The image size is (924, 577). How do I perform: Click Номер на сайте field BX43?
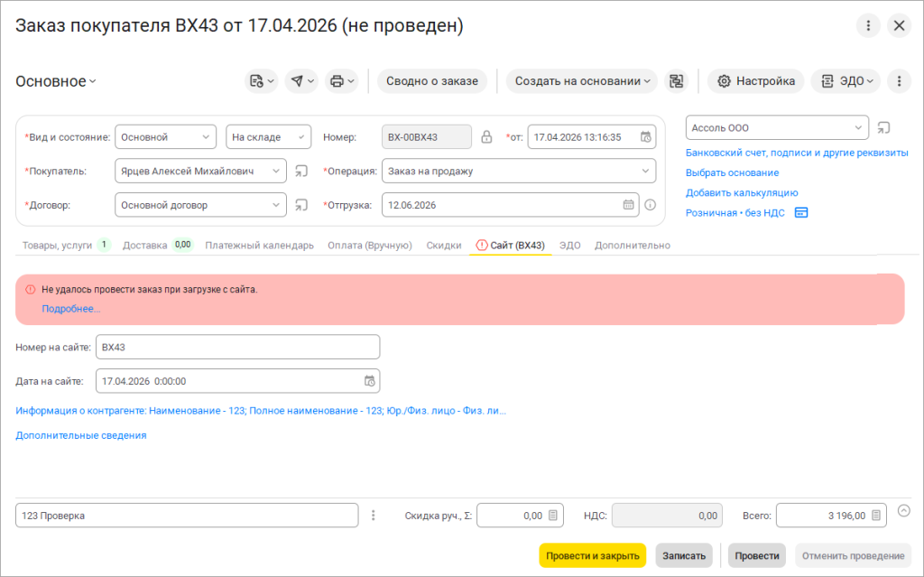coord(238,347)
